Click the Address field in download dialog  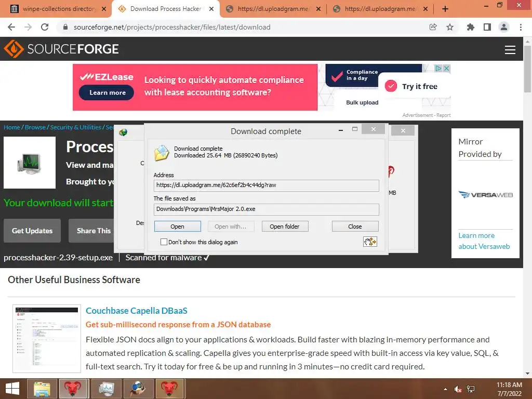point(267,185)
